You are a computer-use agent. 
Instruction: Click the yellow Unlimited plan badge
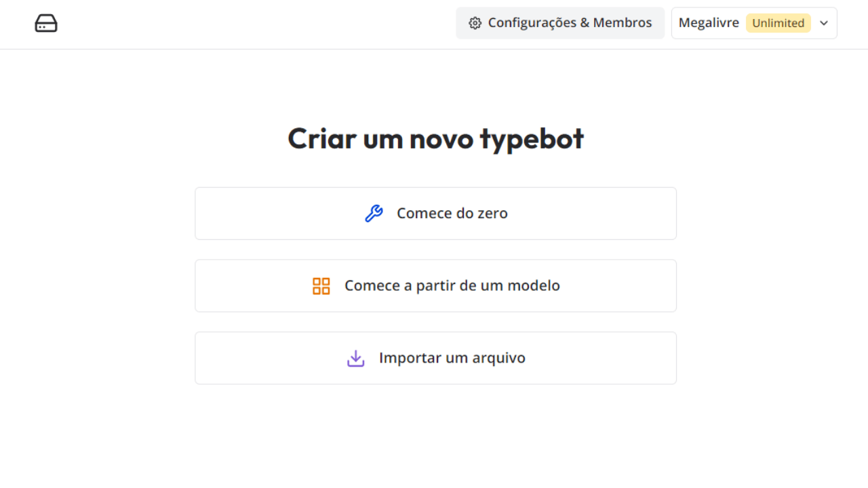(x=778, y=23)
